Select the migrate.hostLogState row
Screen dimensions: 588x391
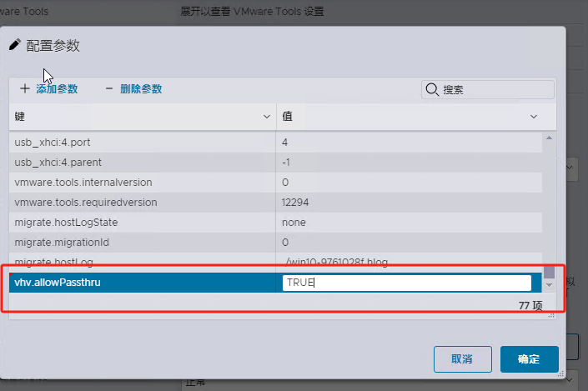tap(275, 223)
